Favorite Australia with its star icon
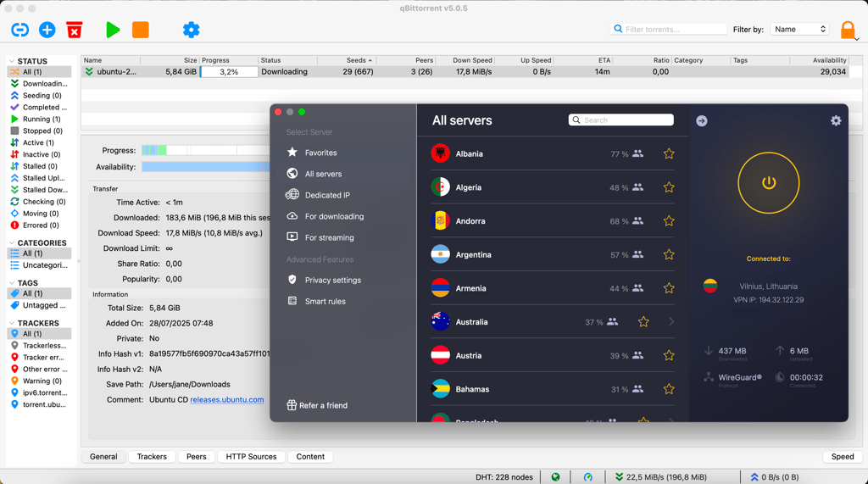Screen dimensions: 868x484 [643, 322]
